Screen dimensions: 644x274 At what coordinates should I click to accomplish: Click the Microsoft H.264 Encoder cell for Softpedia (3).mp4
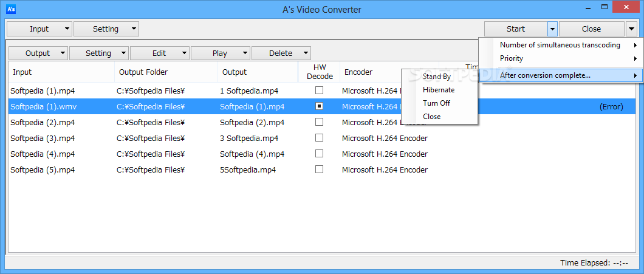pyautogui.click(x=385, y=138)
